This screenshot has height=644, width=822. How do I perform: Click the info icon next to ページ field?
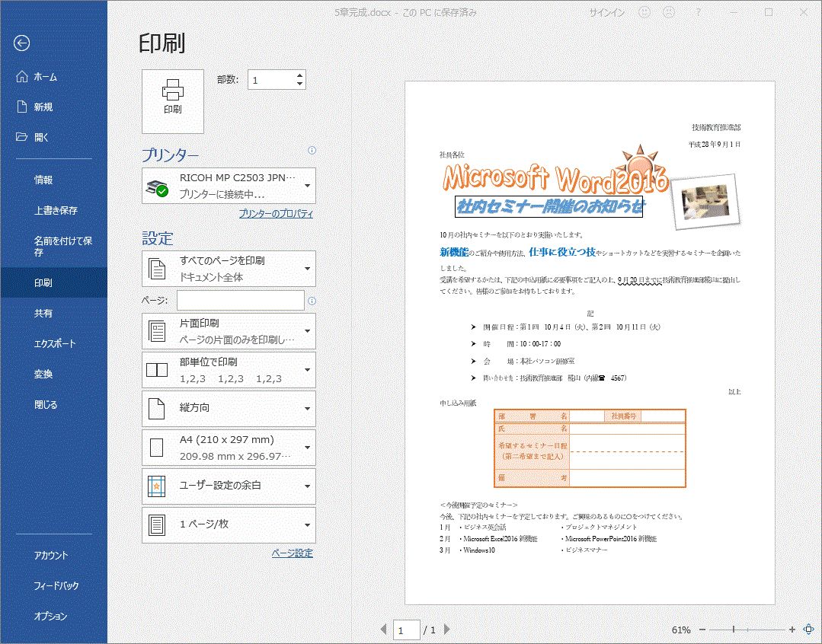312,301
